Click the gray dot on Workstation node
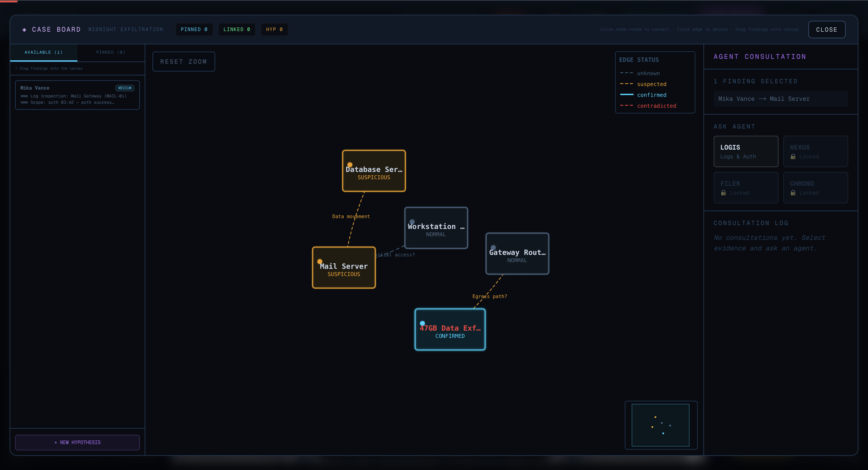 [x=412, y=222]
